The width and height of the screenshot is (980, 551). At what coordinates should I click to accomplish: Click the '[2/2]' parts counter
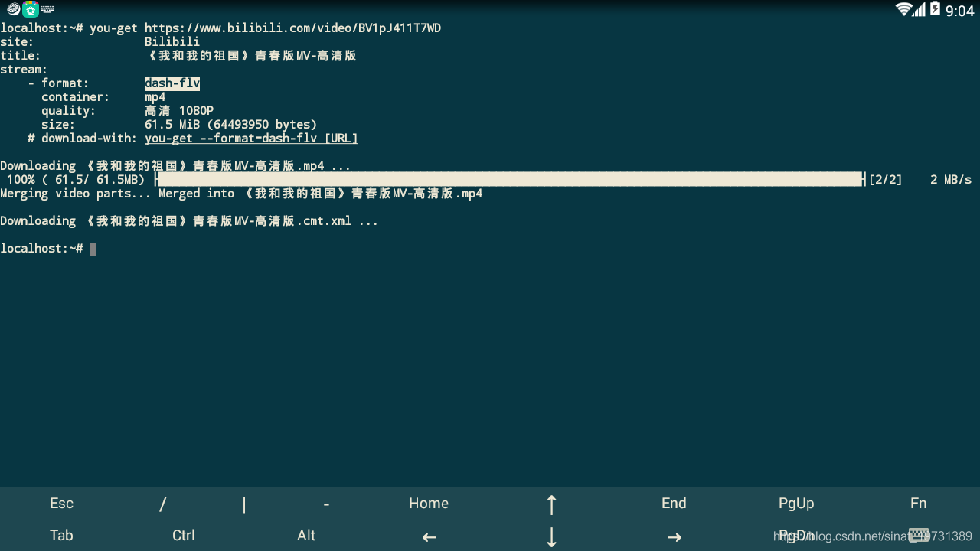coord(885,180)
